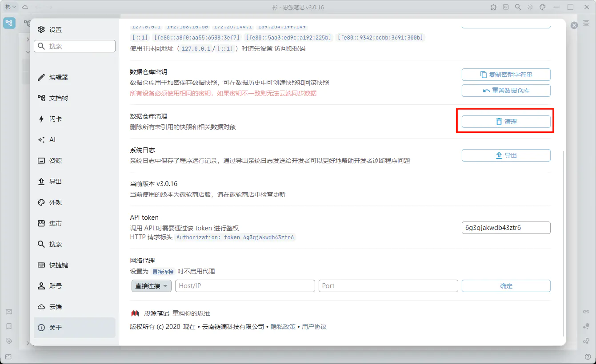The height and width of the screenshot is (364, 596).
Task: Click the address [fe80::9342:ccbb:3691:300b]
Action: [380, 38]
